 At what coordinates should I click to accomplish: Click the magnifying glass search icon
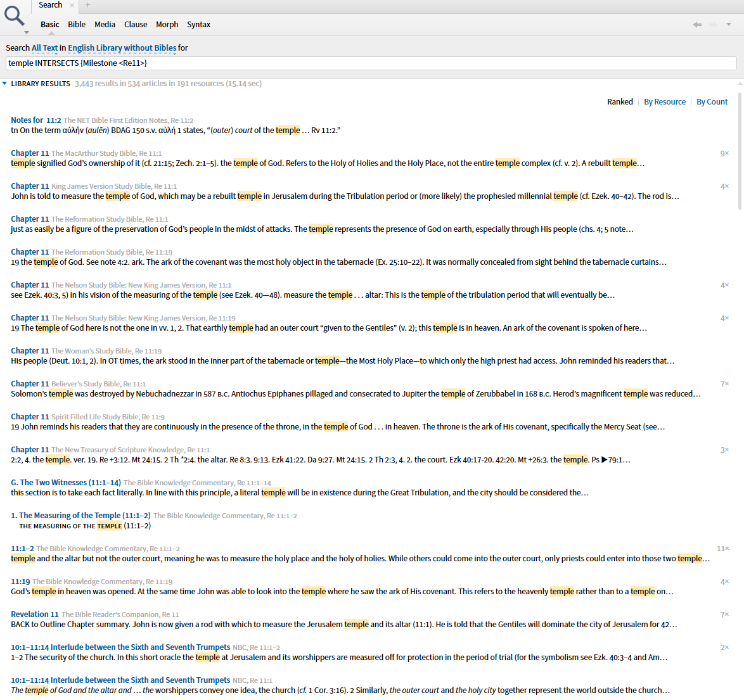point(14,15)
